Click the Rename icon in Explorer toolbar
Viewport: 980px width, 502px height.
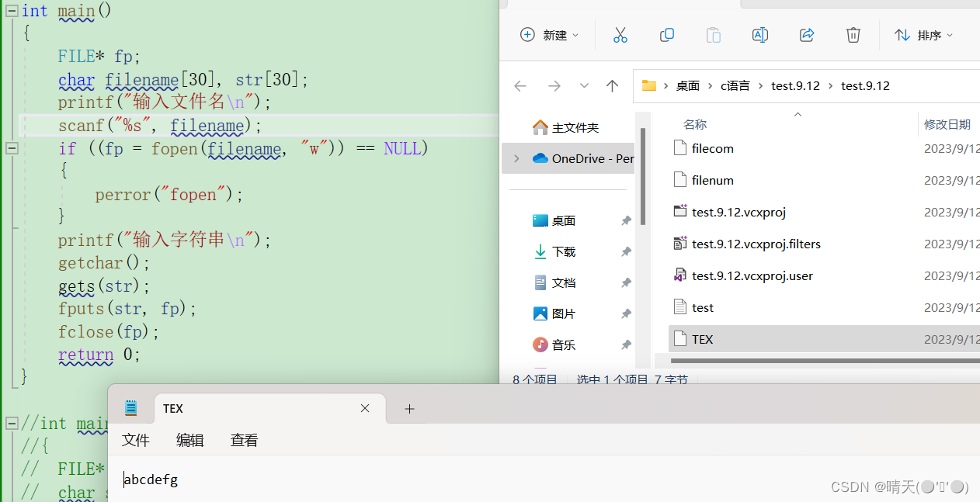coord(760,35)
